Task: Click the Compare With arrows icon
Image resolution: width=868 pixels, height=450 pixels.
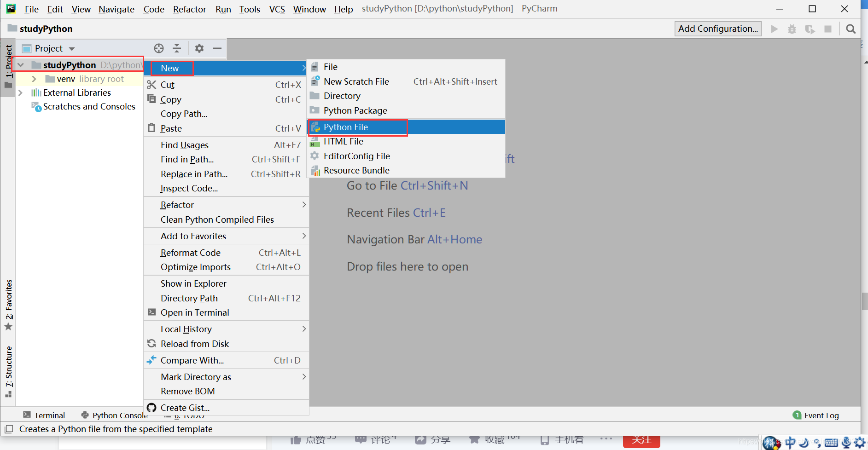Action: [151, 360]
